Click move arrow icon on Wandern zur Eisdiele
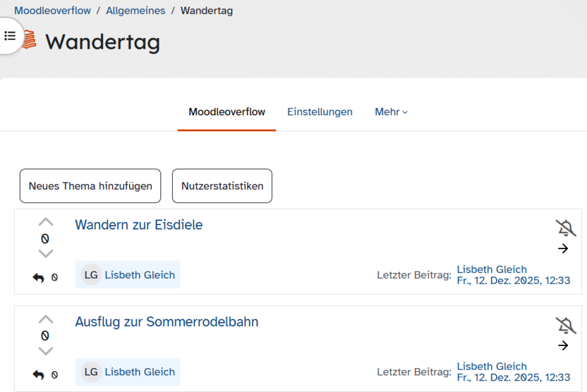Viewport: 587px width, 392px height. pyautogui.click(x=563, y=249)
